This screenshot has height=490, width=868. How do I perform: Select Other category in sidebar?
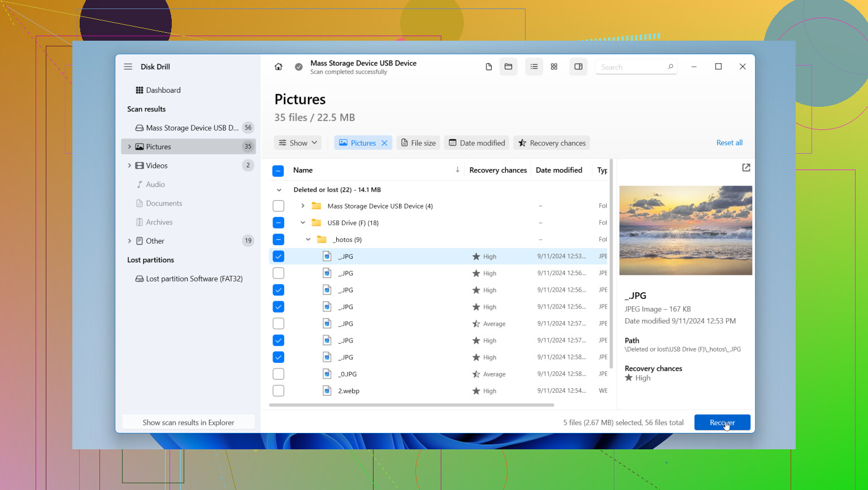tap(188, 241)
